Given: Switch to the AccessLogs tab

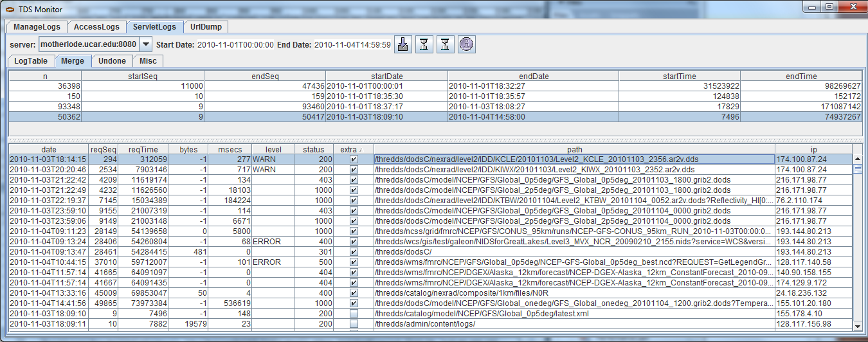Looking at the screenshot, I should pyautogui.click(x=96, y=27).
